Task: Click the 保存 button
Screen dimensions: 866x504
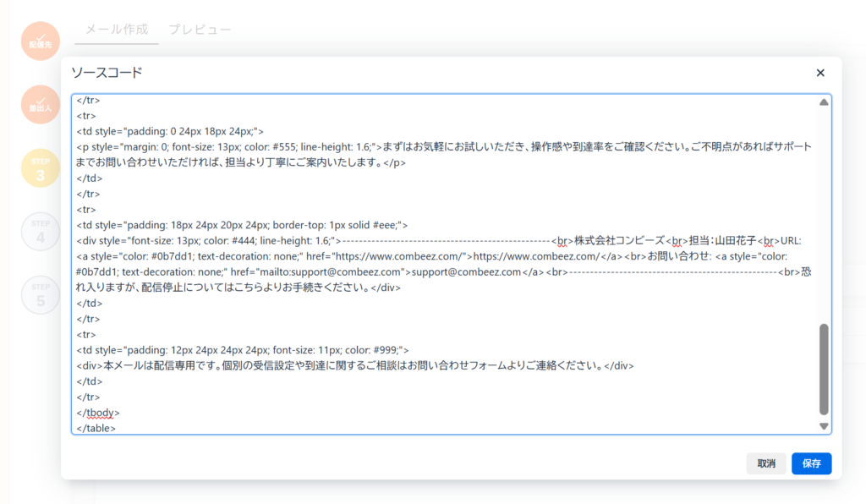Action: coord(811,463)
